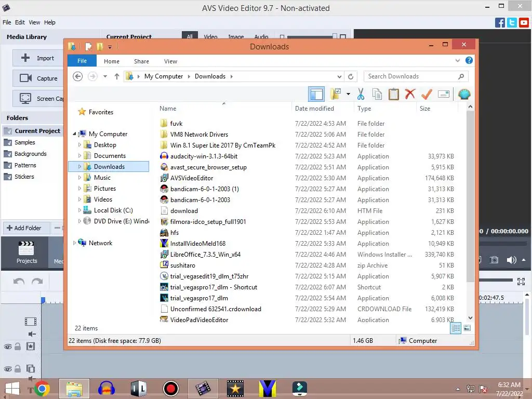Go back in Explorer navigation
The height and width of the screenshot is (399, 532).
(78, 76)
